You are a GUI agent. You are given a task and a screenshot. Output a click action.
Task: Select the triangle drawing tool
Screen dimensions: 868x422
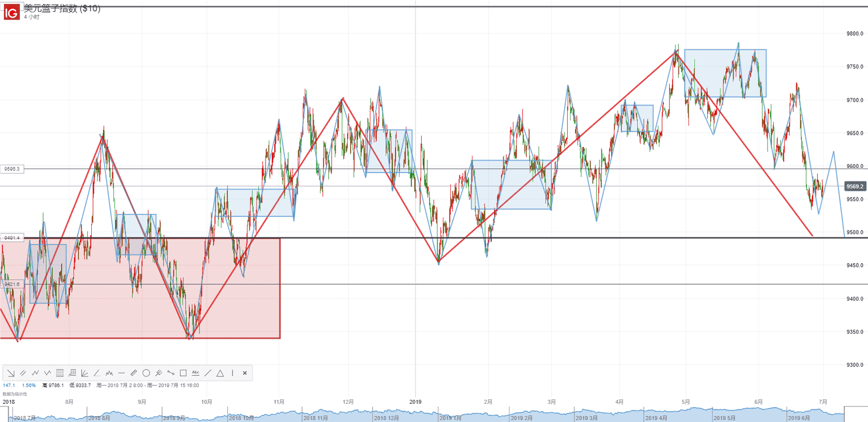coord(220,373)
